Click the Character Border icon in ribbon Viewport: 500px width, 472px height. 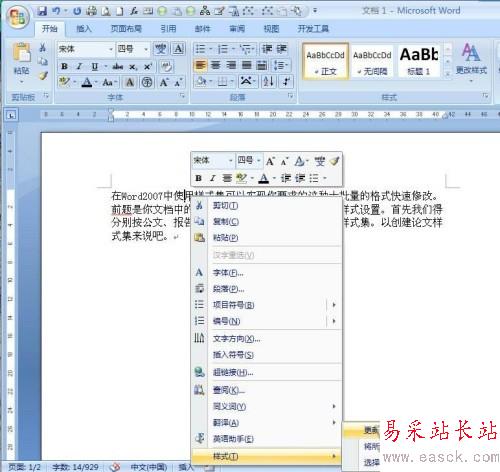click(178, 49)
